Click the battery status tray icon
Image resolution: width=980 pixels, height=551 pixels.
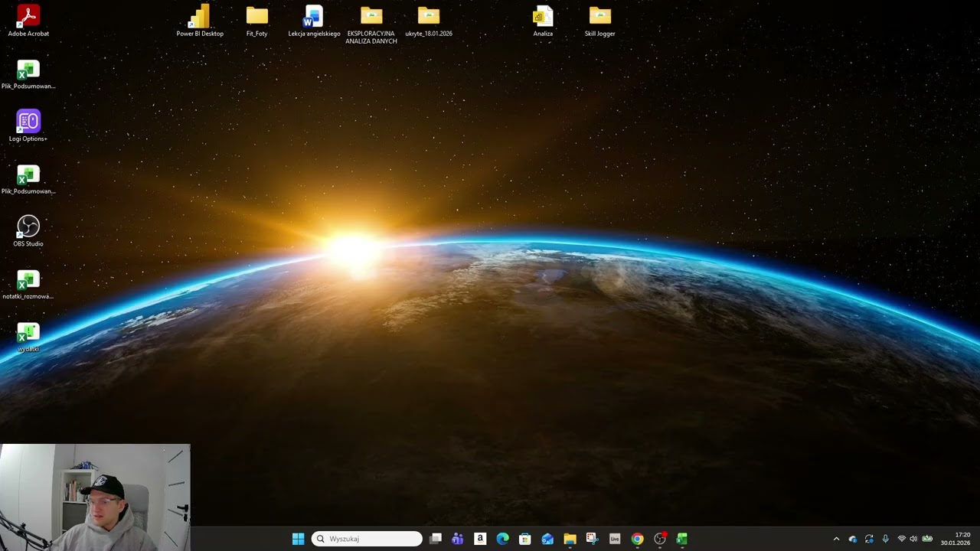[927, 539]
